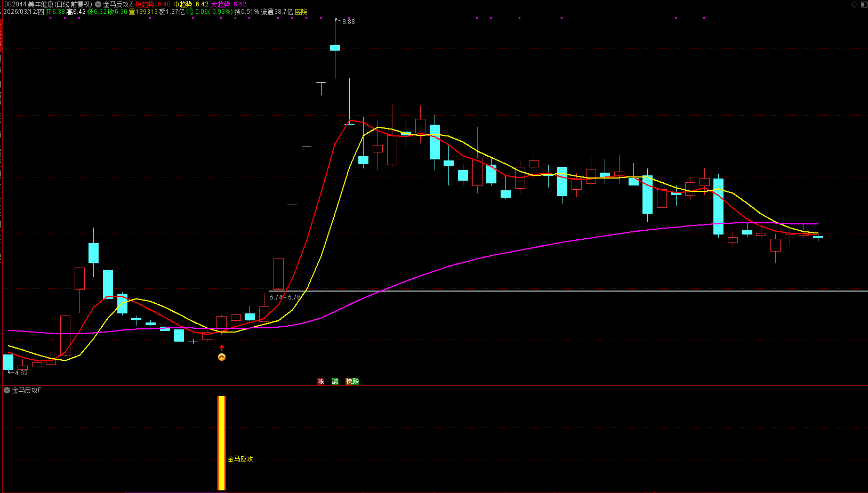
Task: Click the 5.74 - 5.76 gap label
Action: point(285,297)
